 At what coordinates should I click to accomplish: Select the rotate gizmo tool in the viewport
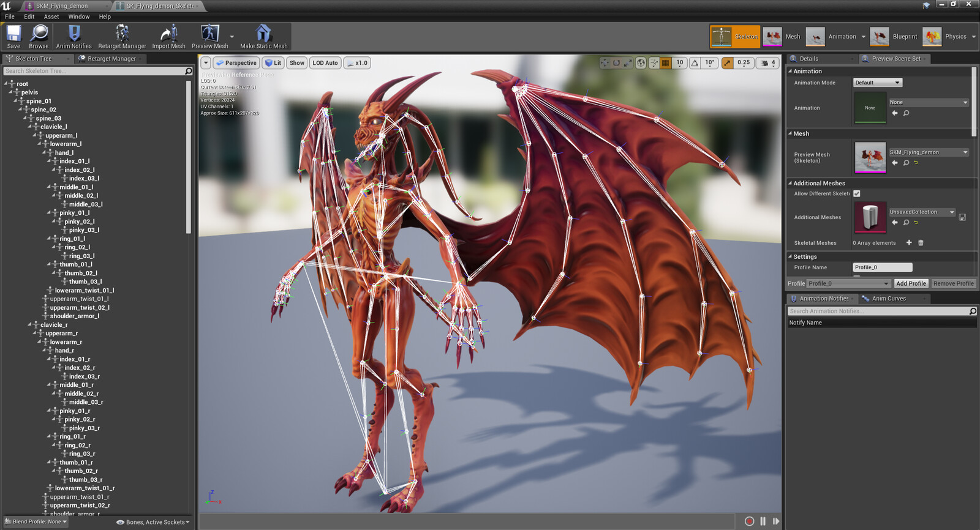pyautogui.click(x=616, y=62)
